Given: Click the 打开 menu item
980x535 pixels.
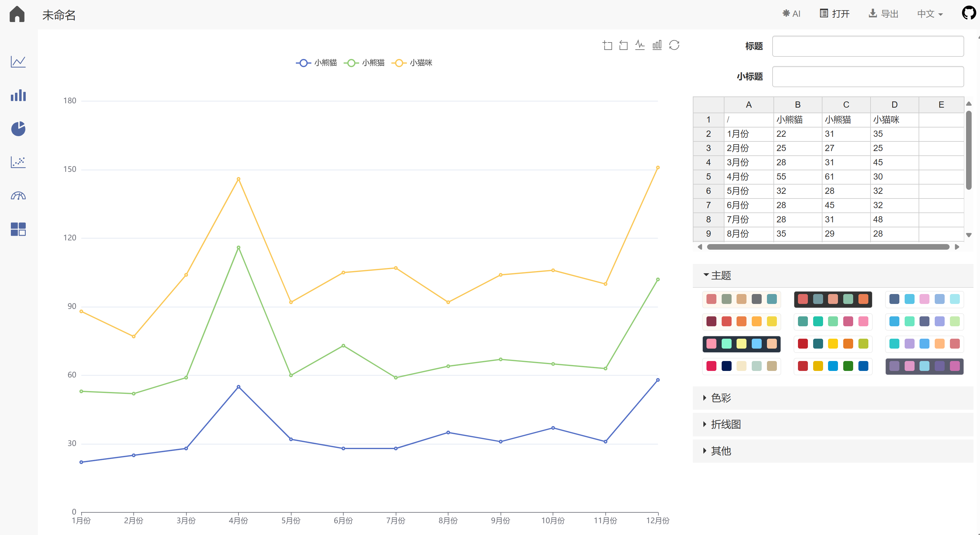Looking at the screenshot, I should [834, 14].
